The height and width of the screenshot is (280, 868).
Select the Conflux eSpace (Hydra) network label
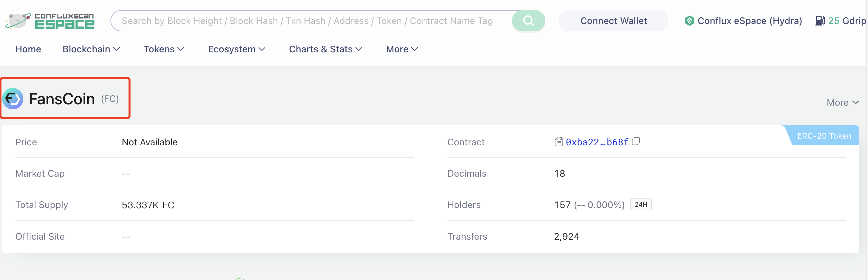pos(750,21)
